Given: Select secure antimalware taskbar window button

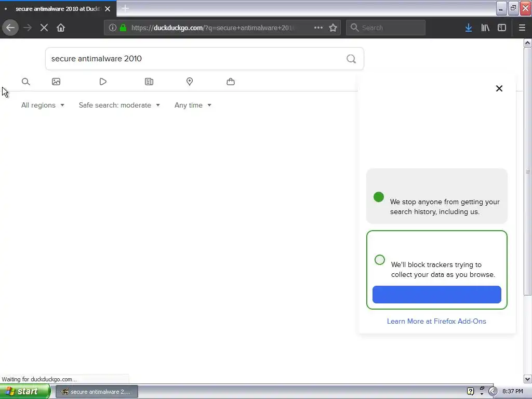Looking at the screenshot, I should [97, 392].
